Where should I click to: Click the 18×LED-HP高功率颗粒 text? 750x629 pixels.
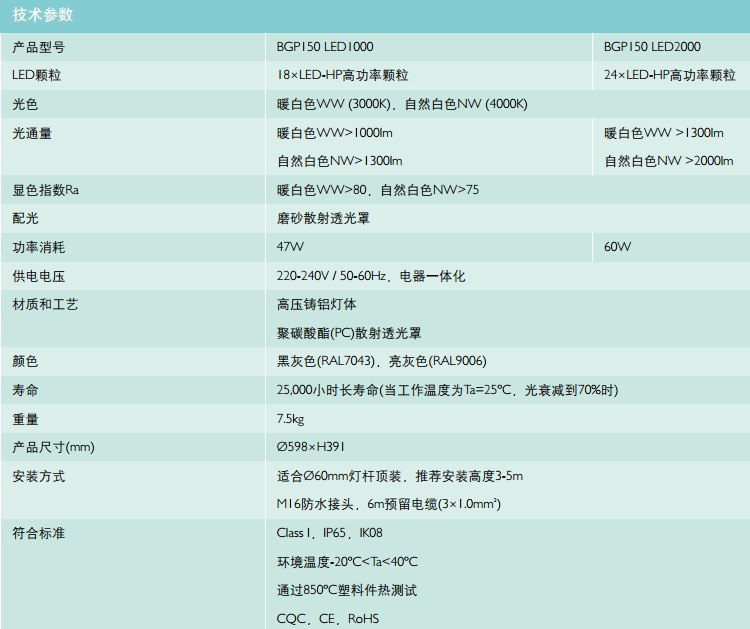342,75
